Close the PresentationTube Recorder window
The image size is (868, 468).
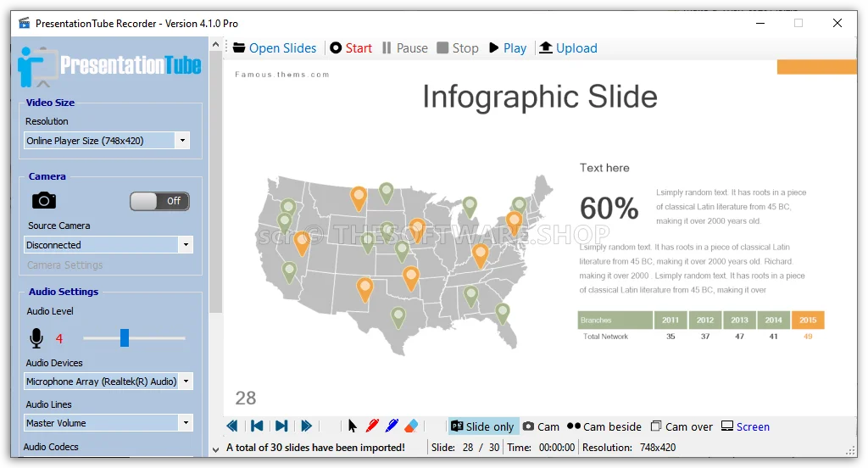click(x=837, y=23)
